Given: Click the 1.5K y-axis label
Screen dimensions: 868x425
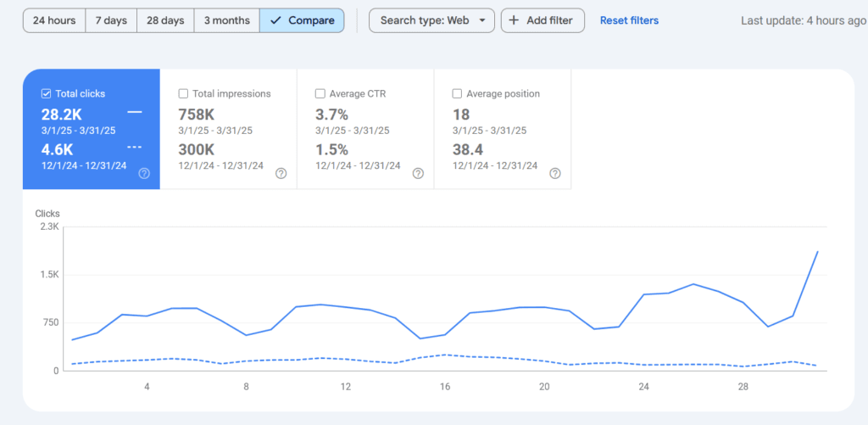Looking at the screenshot, I should [x=49, y=275].
